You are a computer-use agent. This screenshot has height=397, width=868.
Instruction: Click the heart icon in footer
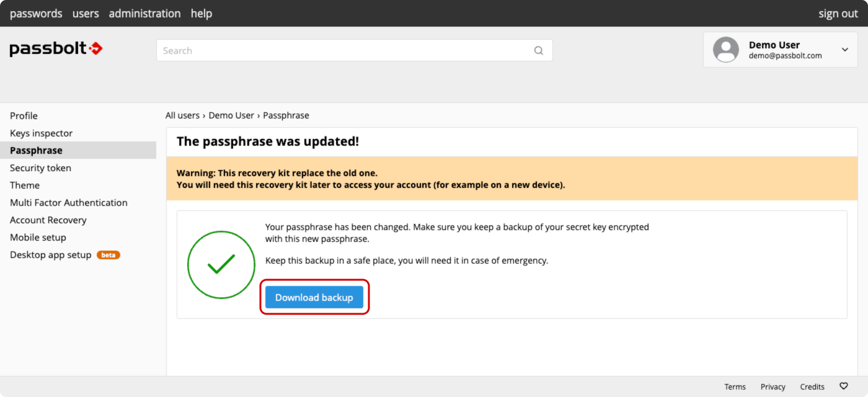[844, 386]
